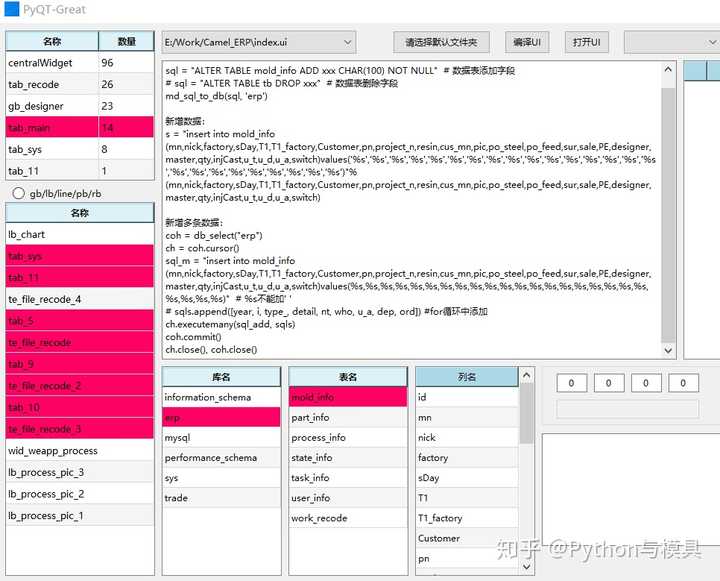Select the id column name
This screenshot has height=581, width=720.
coord(467,397)
